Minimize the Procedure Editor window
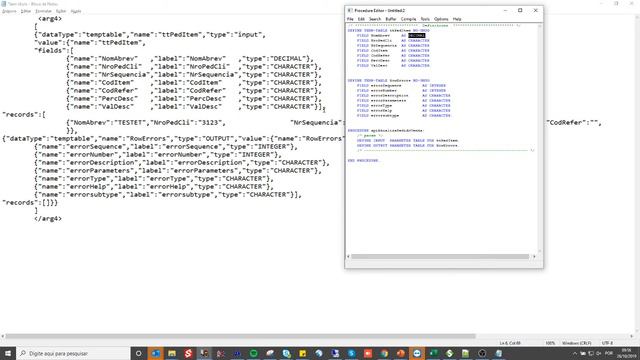Image resolution: width=640 pixels, height=360 pixels. point(505,11)
